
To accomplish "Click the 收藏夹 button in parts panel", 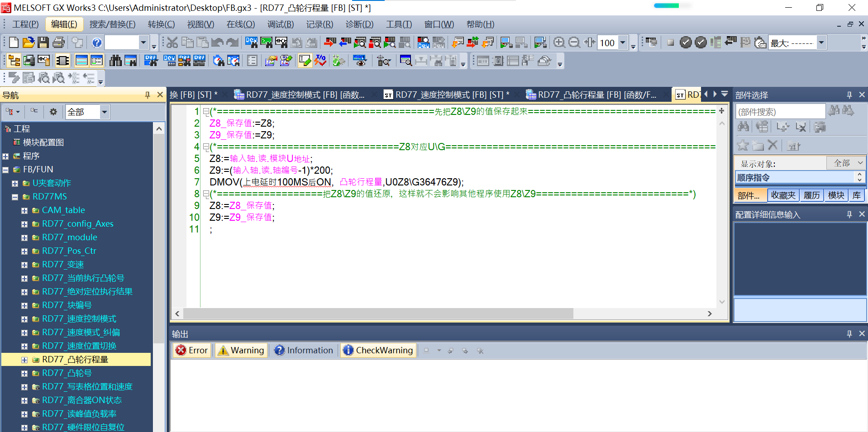I will [783, 195].
